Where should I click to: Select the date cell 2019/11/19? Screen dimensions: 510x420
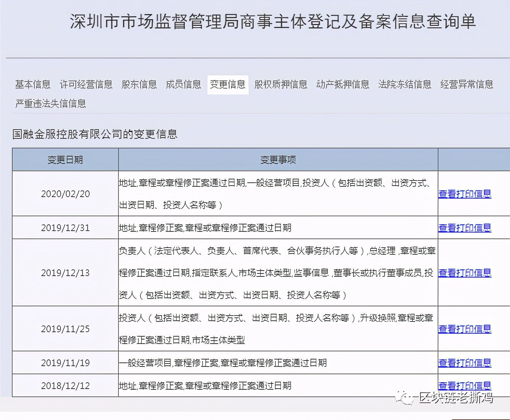(x=65, y=363)
